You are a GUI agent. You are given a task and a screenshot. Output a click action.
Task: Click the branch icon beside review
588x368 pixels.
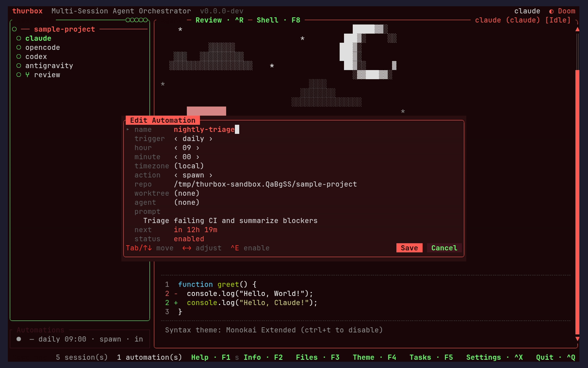(x=27, y=75)
